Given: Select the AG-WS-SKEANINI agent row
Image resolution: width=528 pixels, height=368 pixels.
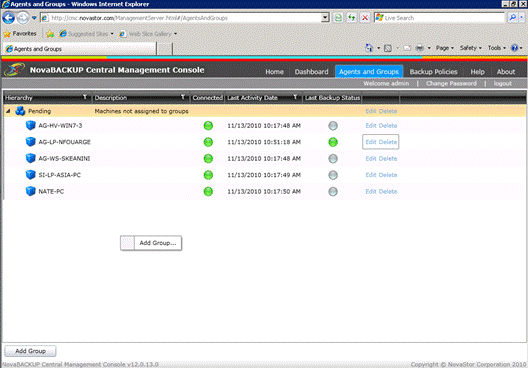Looking at the screenshot, I should (x=264, y=158).
